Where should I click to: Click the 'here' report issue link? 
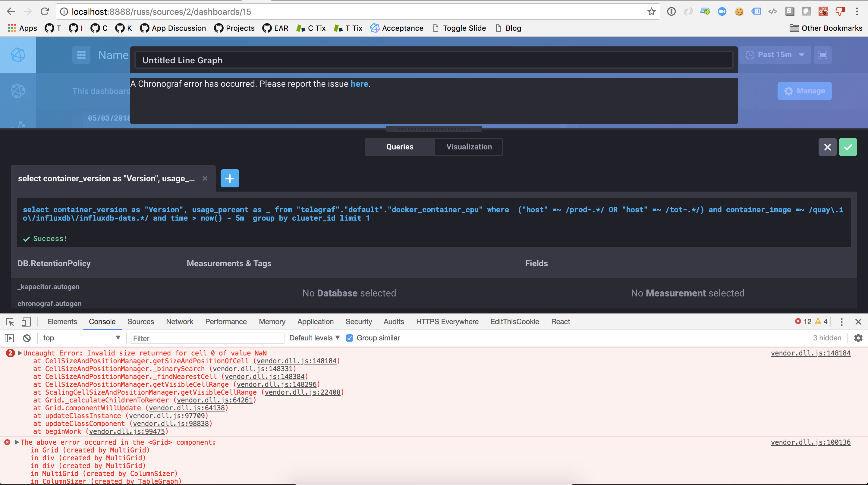359,83
